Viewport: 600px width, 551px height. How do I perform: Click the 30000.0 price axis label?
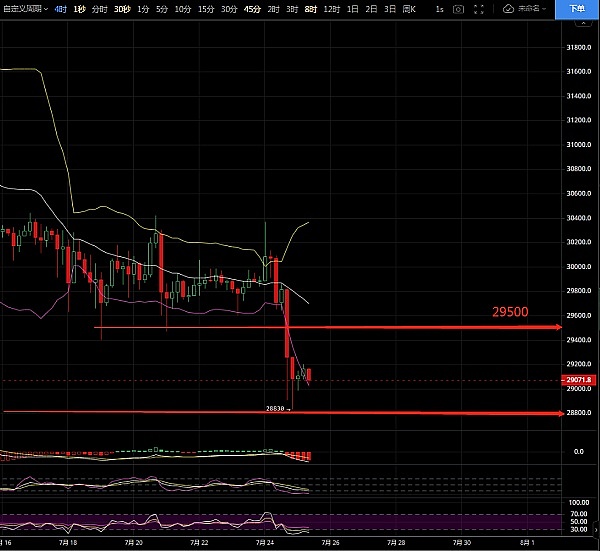coord(579,266)
